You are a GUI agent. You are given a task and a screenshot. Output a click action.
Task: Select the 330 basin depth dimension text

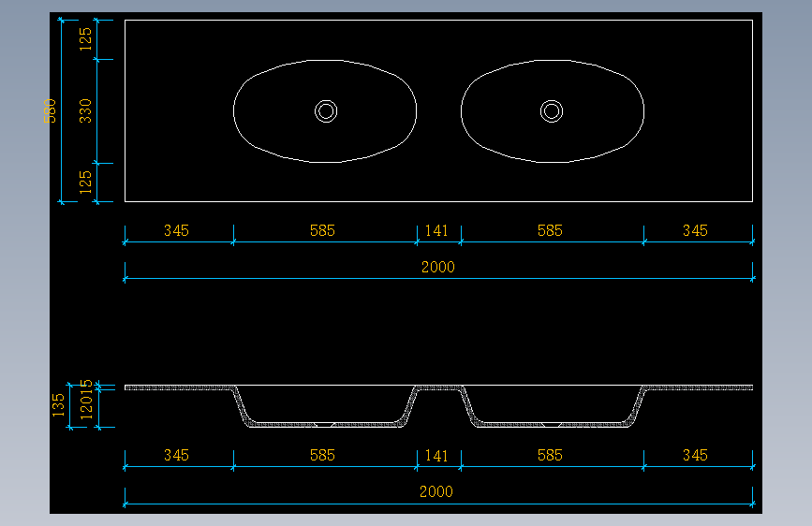coord(85,110)
